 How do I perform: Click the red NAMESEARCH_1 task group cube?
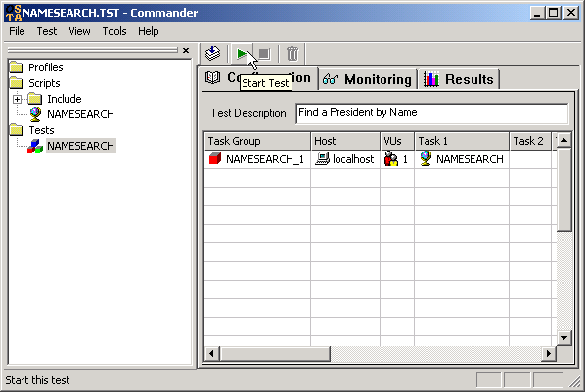pos(215,159)
